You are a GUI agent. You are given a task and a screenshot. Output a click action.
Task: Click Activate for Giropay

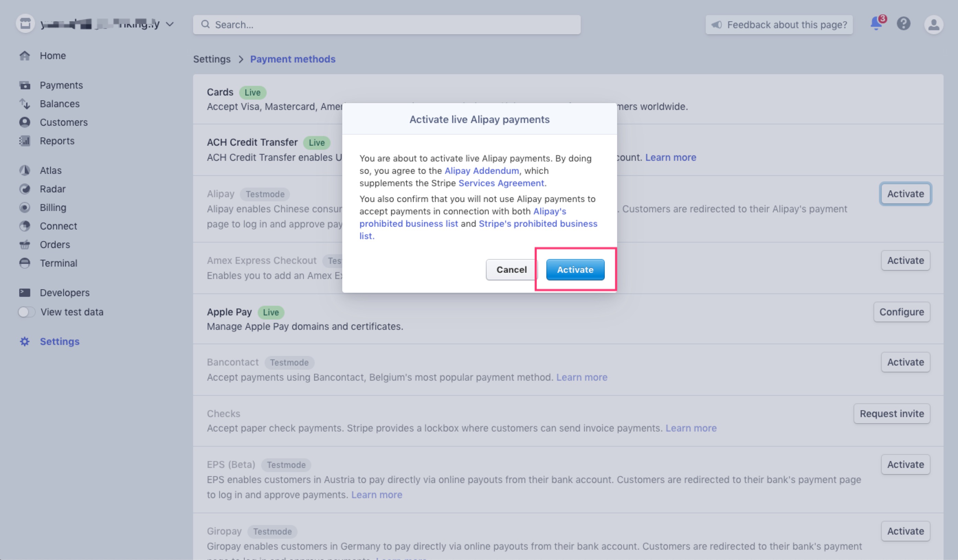coord(905,531)
